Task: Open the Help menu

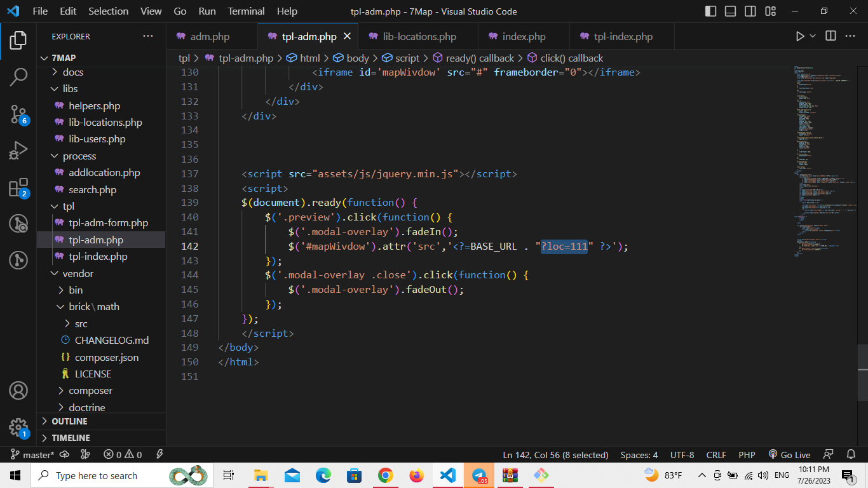Action: pos(287,11)
